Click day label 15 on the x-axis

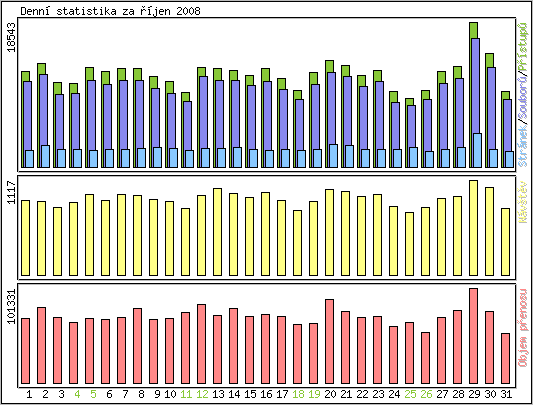[x=250, y=394]
